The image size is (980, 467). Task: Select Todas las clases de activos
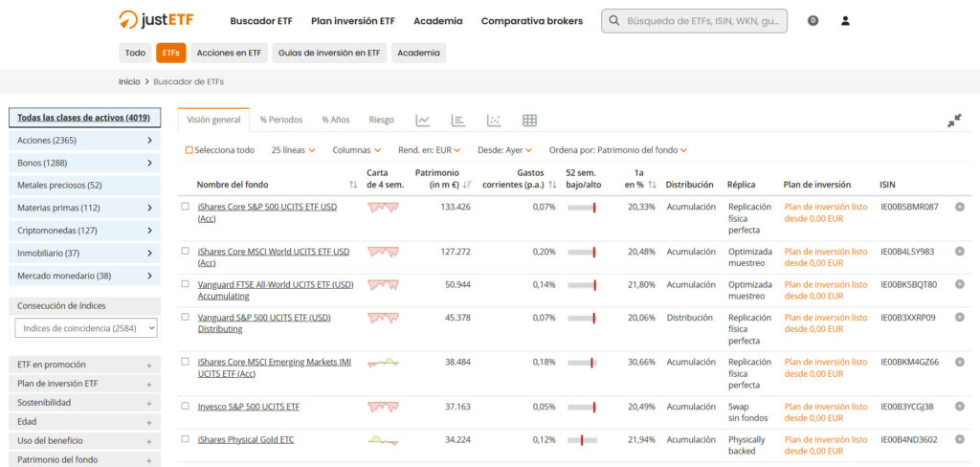point(84,118)
